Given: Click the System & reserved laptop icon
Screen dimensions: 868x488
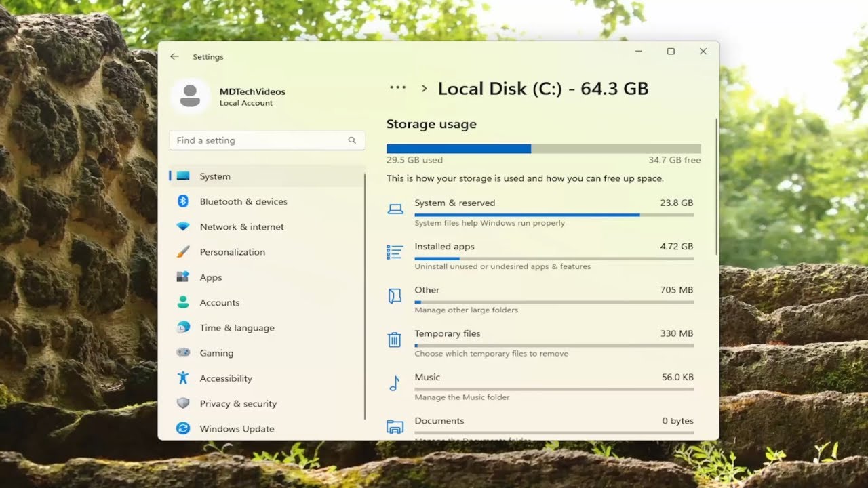Looking at the screenshot, I should point(395,209).
